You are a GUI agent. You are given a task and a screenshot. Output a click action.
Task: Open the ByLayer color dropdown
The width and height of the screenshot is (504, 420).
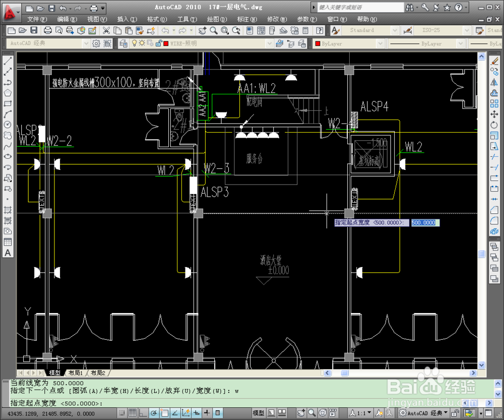tap(380, 43)
